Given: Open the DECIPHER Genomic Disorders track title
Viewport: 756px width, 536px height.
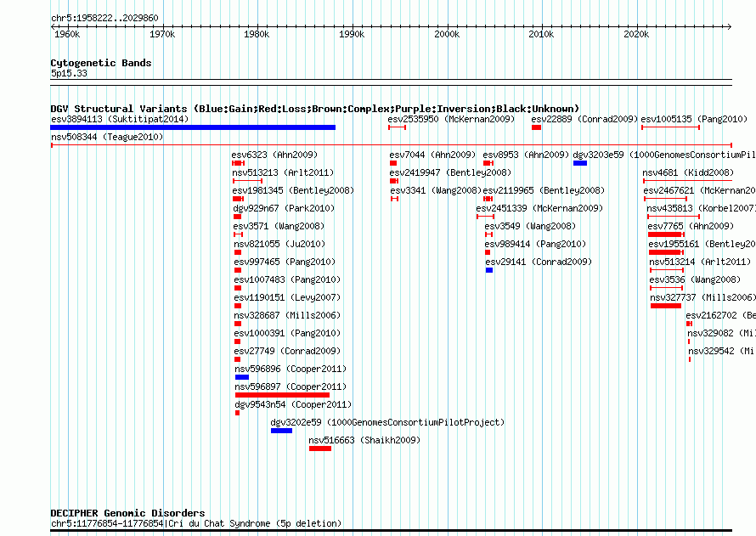Looking at the screenshot, I should coord(127,513).
